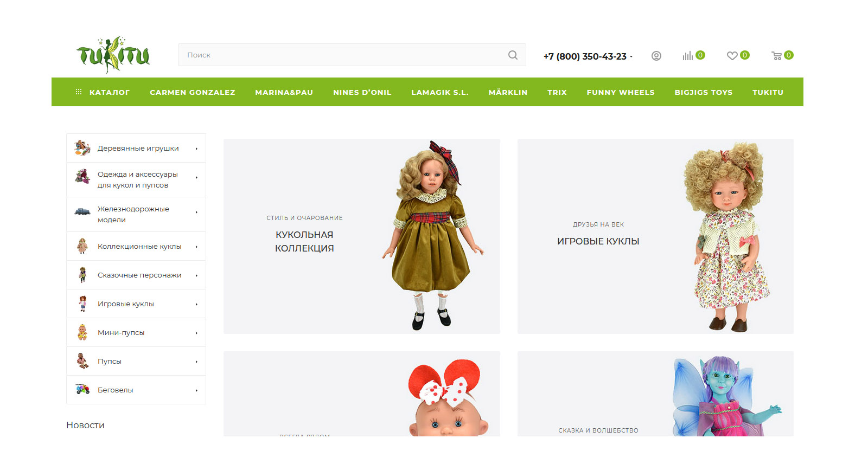
Task: Expand the Одежда и аксессуары submenu arrow
Action: (x=196, y=177)
